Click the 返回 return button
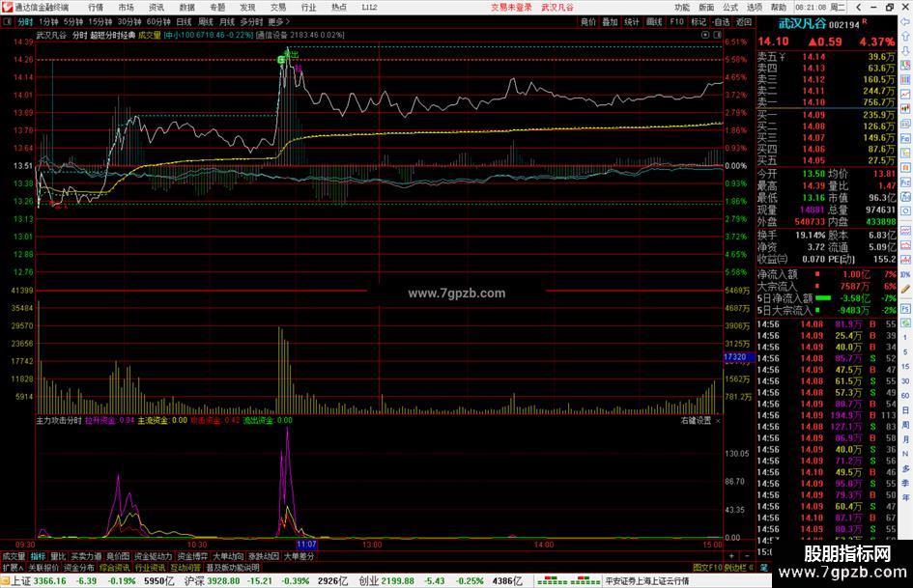This screenshot has height=588, width=913. (x=744, y=22)
